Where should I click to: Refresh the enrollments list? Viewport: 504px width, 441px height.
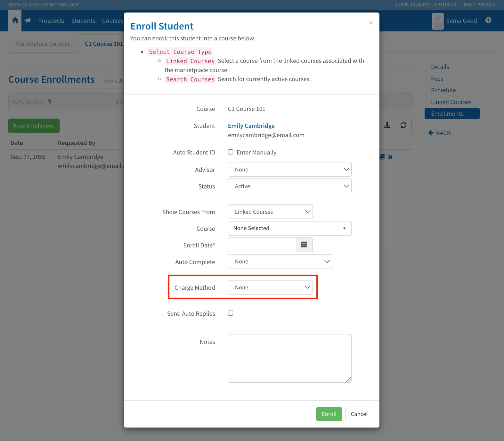pos(403,126)
